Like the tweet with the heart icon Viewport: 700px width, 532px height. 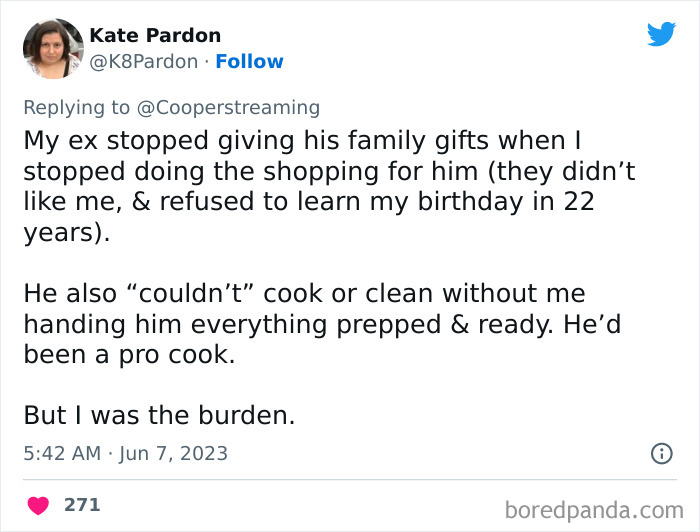click(38, 505)
